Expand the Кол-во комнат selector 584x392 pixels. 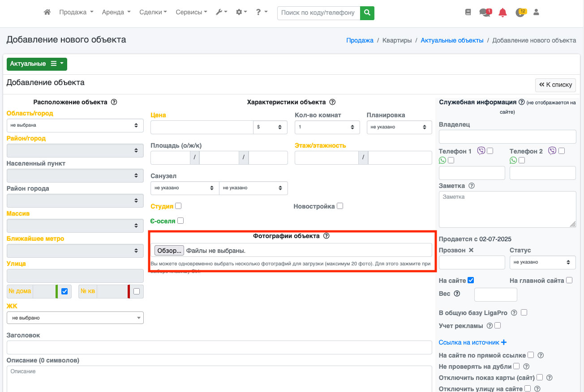(327, 127)
